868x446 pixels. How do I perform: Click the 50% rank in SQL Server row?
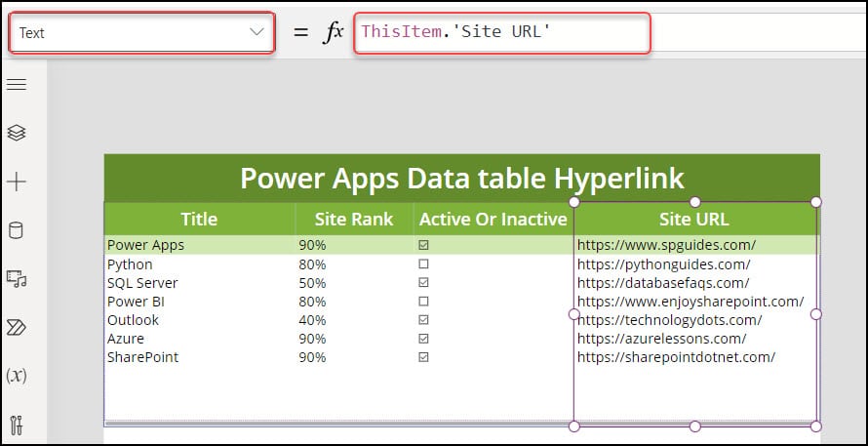point(312,283)
